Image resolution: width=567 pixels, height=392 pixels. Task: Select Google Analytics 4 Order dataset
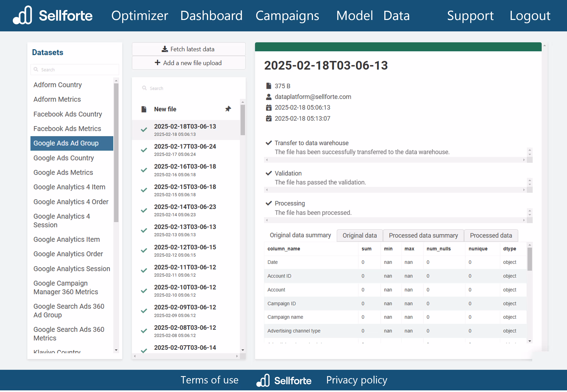click(x=72, y=202)
